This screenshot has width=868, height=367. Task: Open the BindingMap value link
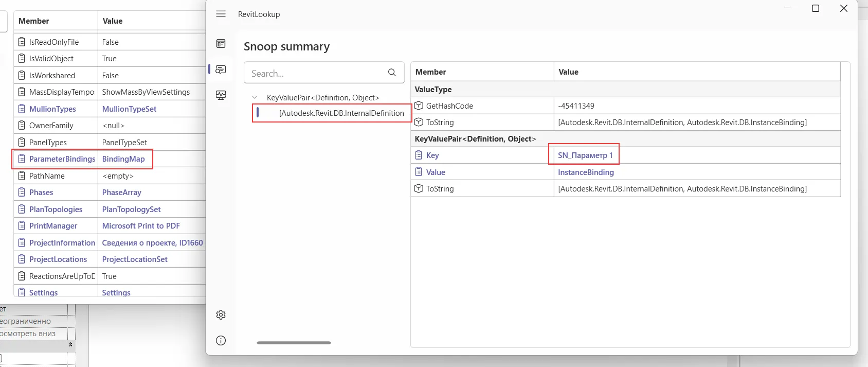[123, 159]
